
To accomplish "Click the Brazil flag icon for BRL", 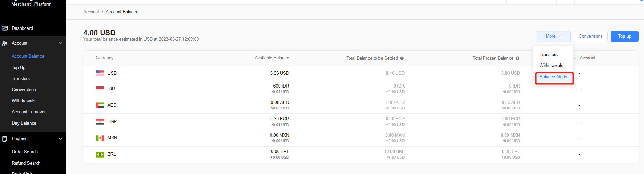I will (100, 154).
